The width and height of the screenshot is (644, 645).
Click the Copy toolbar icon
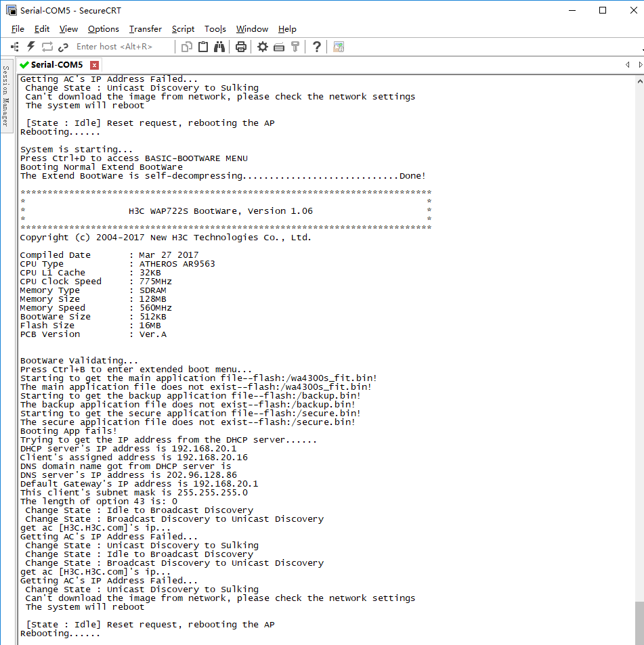point(186,47)
